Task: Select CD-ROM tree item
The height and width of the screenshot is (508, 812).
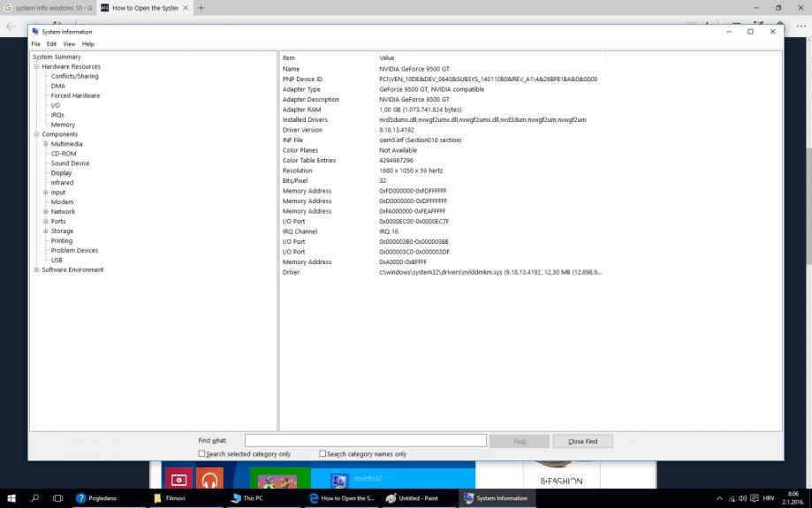Action: point(64,154)
